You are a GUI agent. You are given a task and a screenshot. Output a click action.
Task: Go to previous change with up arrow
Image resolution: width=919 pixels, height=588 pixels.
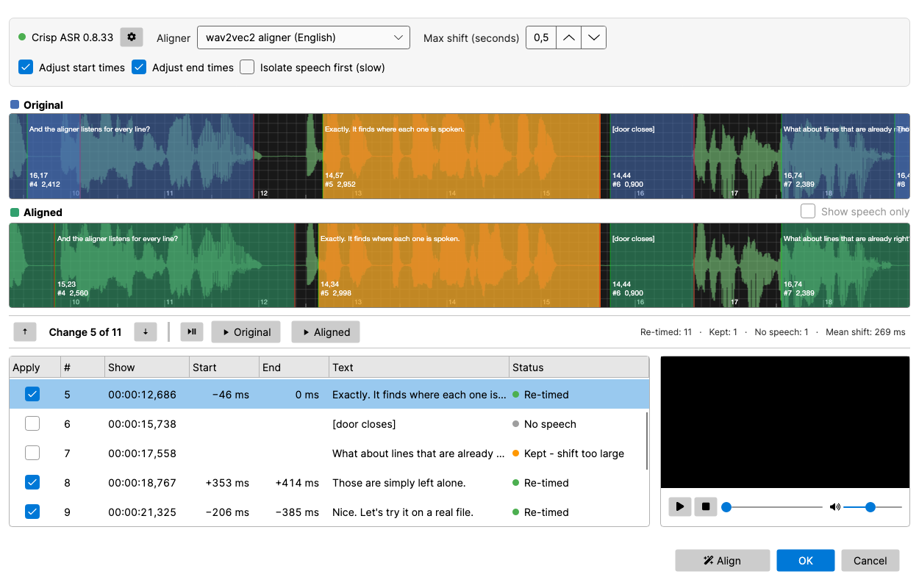coord(25,332)
